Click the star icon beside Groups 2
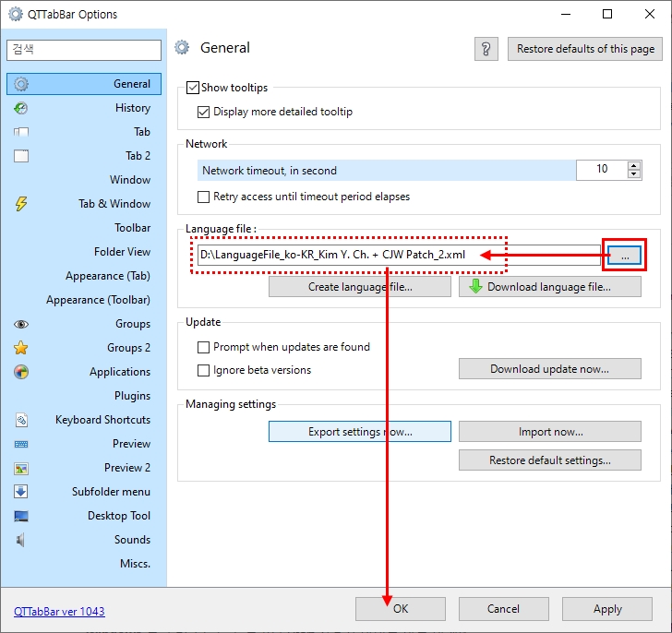672x633 pixels. click(x=21, y=348)
